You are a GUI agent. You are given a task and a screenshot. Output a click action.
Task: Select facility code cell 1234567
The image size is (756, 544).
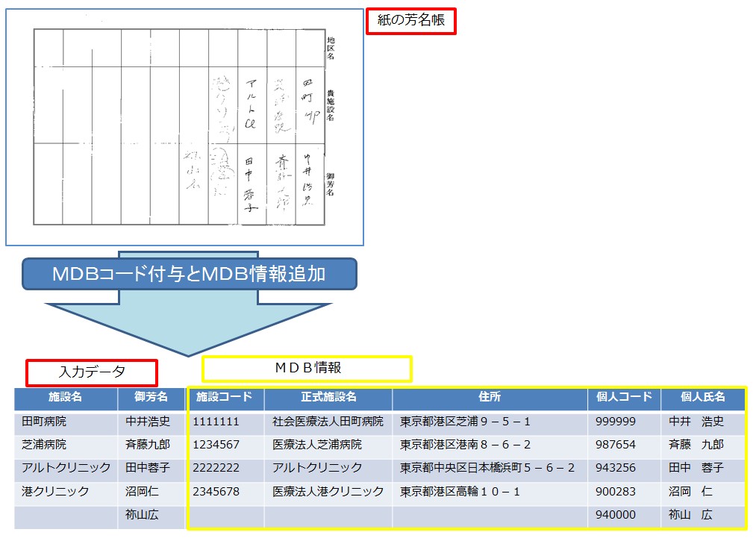click(216, 445)
